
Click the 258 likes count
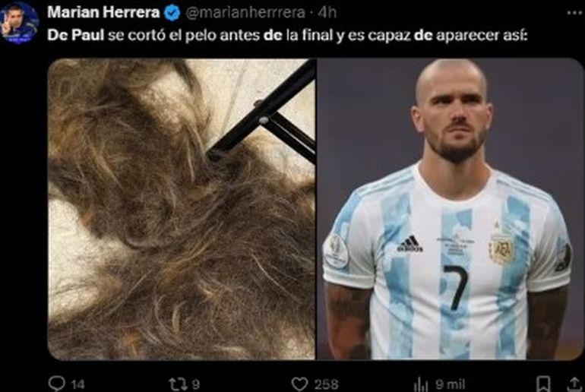(x=326, y=384)
